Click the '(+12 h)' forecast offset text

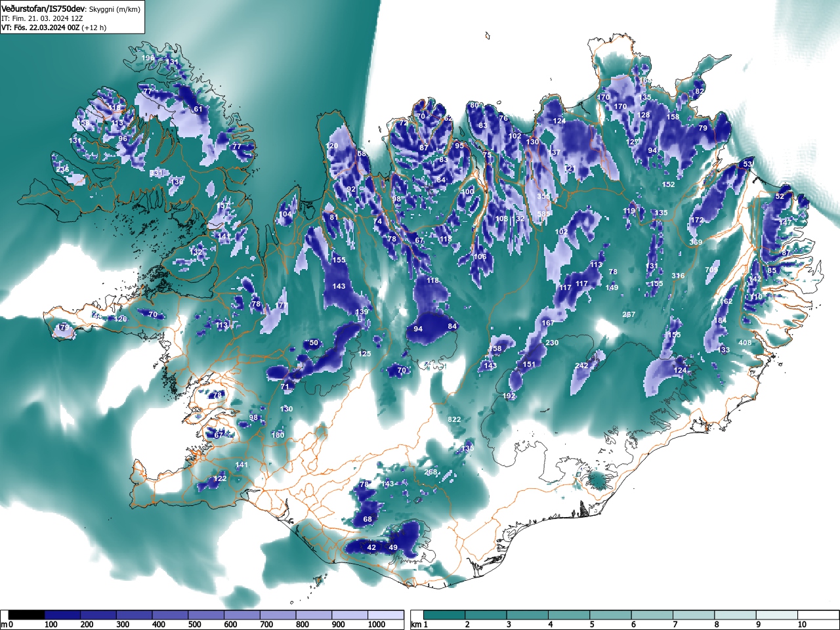tap(94, 28)
